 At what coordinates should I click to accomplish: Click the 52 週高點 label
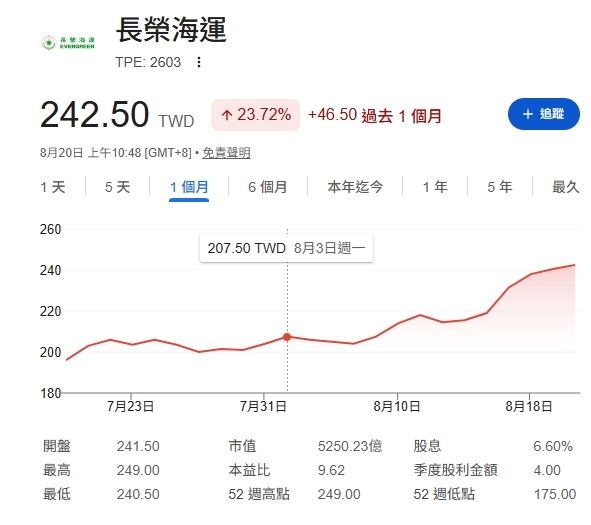click(259, 494)
